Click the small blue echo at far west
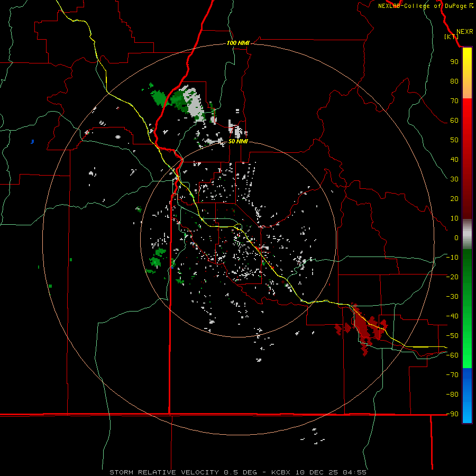The width and height of the screenshot is (476, 476). coord(32,141)
